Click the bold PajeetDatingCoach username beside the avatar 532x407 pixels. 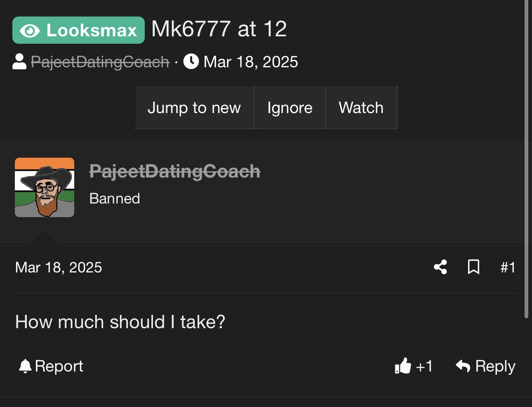tap(175, 171)
